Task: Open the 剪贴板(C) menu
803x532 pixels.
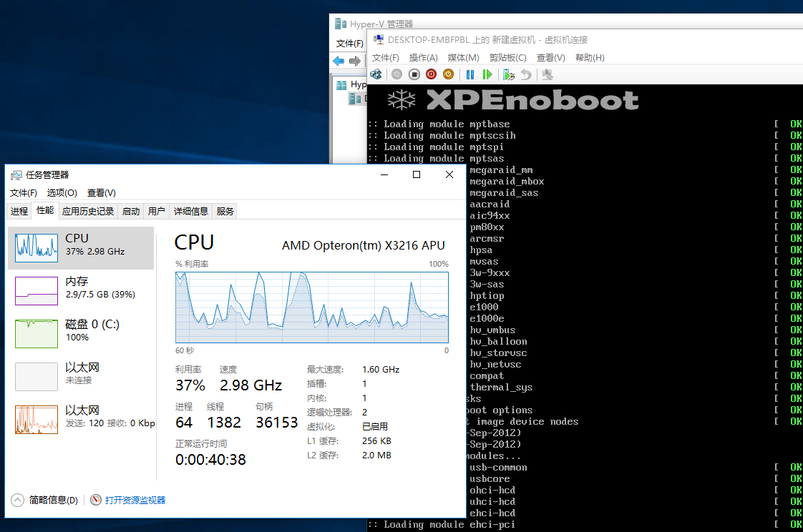Action: click(508, 58)
